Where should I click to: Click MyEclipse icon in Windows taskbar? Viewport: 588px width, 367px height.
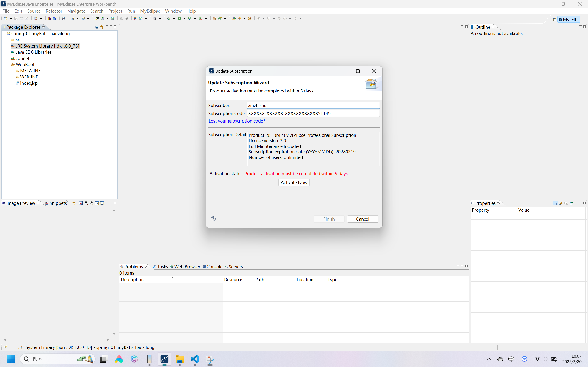[x=165, y=359]
